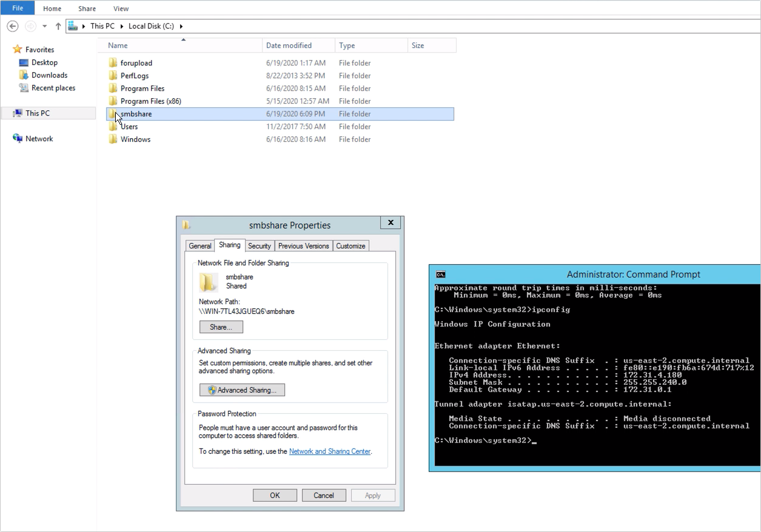Click the Advanced Sharing button

241,390
